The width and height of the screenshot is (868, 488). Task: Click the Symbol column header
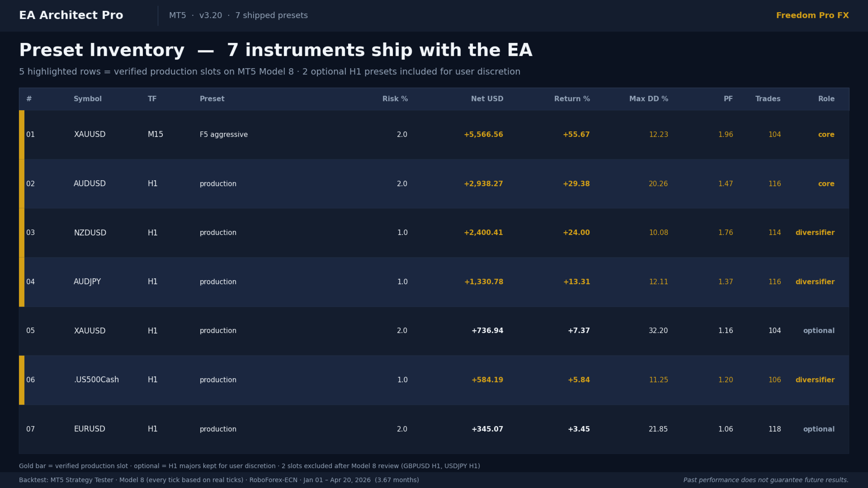88,99
